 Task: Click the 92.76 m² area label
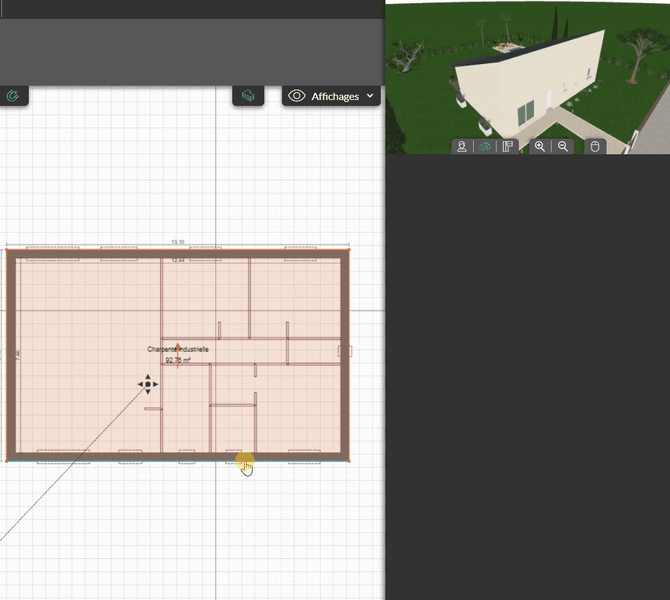178,360
